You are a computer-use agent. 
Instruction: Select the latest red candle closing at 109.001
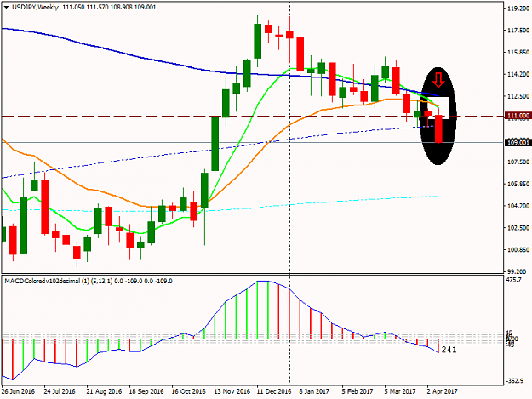[x=438, y=128]
